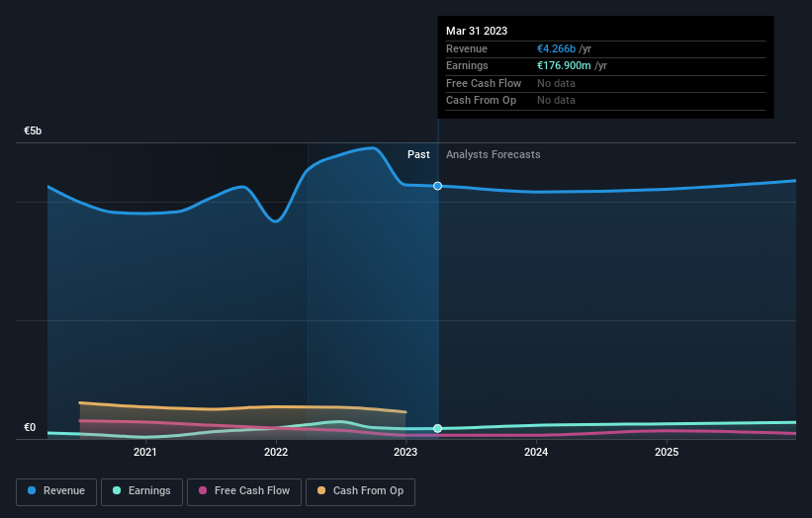812x518 pixels.
Task: Click the 2023 x-axis label
Action: point(406,452)
